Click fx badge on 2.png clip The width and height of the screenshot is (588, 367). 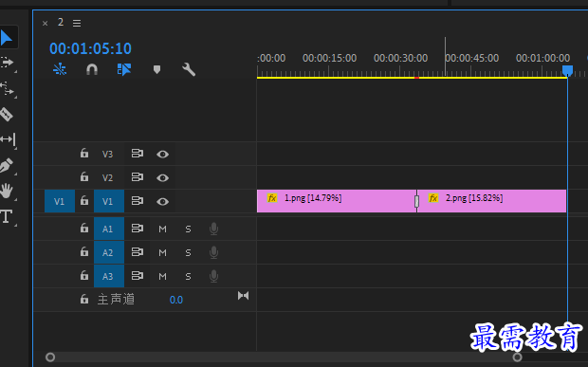point(433,198)
